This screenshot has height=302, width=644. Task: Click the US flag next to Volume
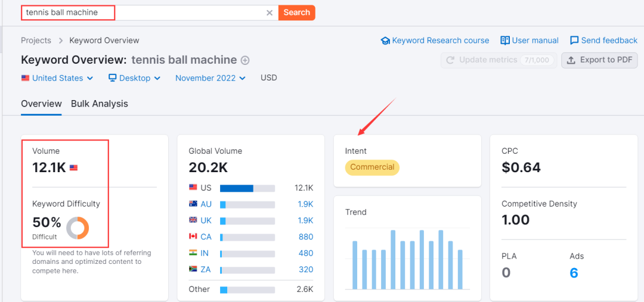point(74,168)
